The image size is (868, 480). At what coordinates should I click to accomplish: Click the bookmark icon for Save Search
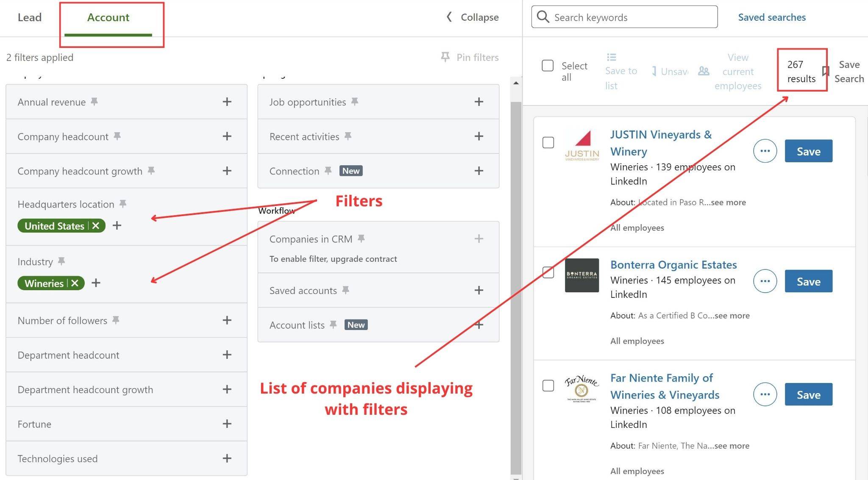coord(825,71)
